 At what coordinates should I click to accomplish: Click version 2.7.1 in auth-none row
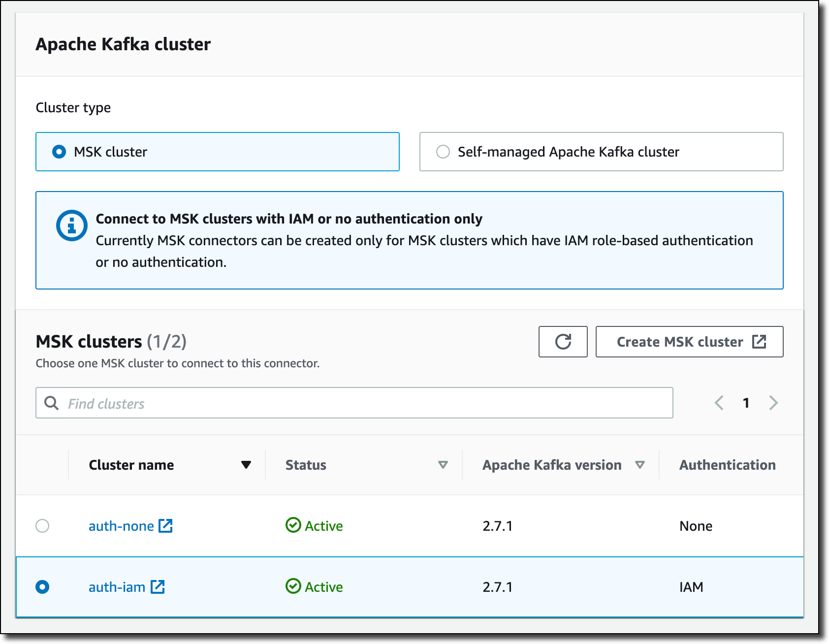(497, 526)
